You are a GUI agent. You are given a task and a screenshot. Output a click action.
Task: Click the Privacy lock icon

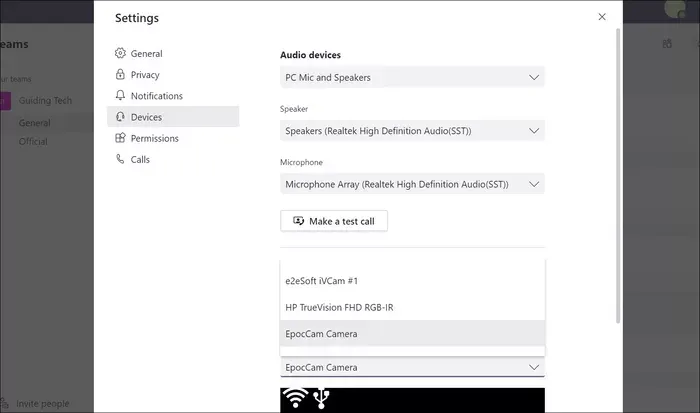[x=121, y=75]
